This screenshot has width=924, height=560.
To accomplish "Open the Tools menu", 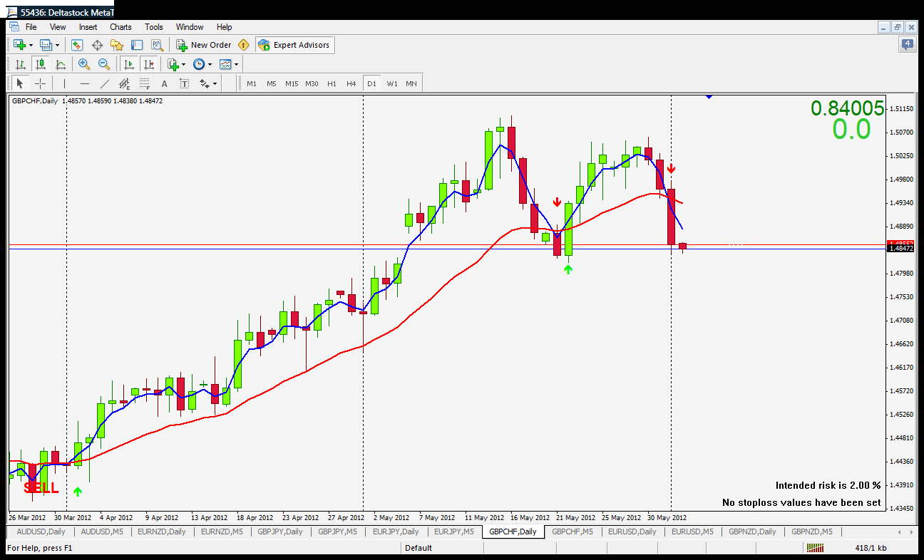I will (x=154, y=27).
